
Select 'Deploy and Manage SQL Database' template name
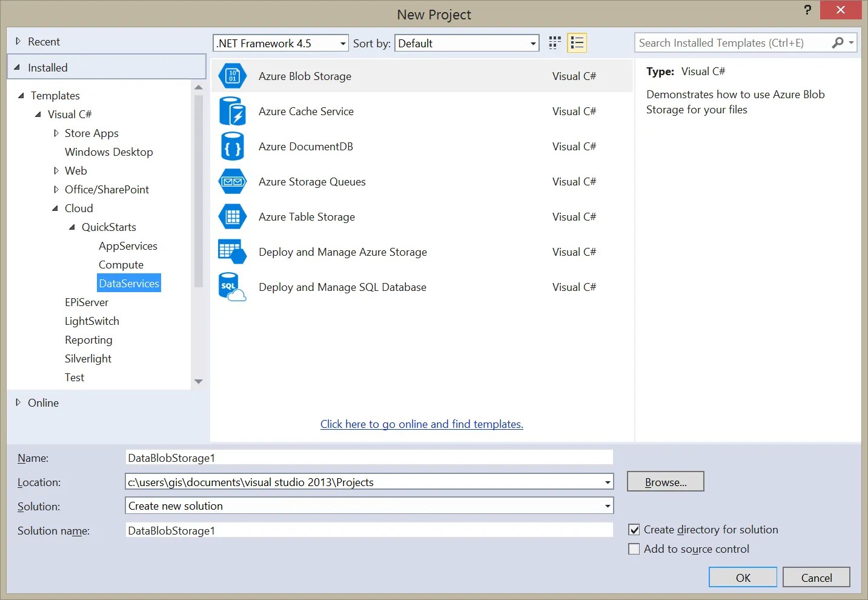[342, 287]
